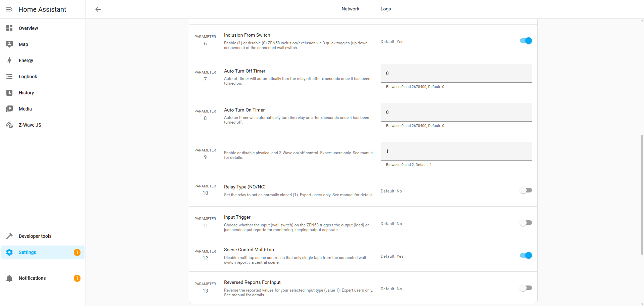This screenshot has width=644, height=306.
Task: Disable Scene Control Multi-Tap toggle
Action: tap(526, 255)
